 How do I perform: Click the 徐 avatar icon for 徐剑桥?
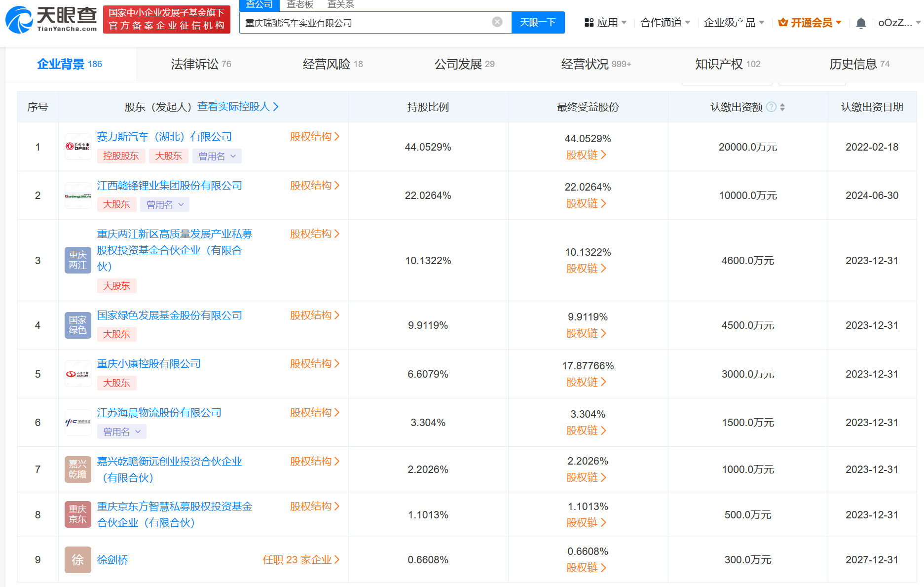(78, 559)
